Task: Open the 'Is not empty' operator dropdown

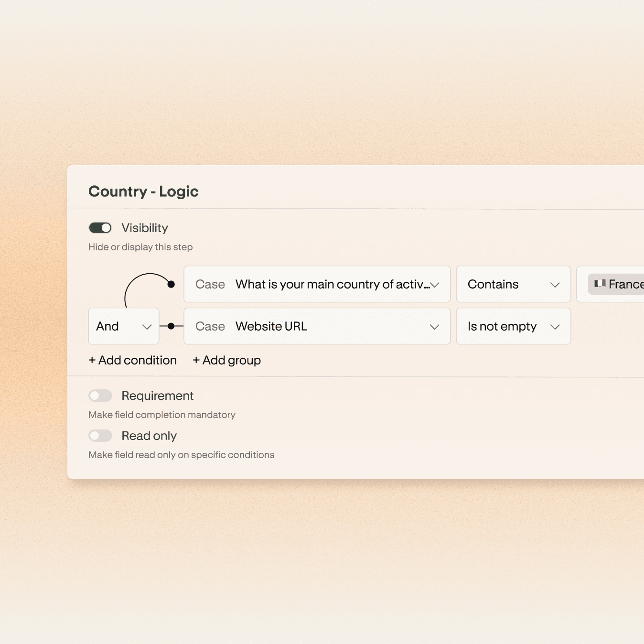Action: (513, 326)
